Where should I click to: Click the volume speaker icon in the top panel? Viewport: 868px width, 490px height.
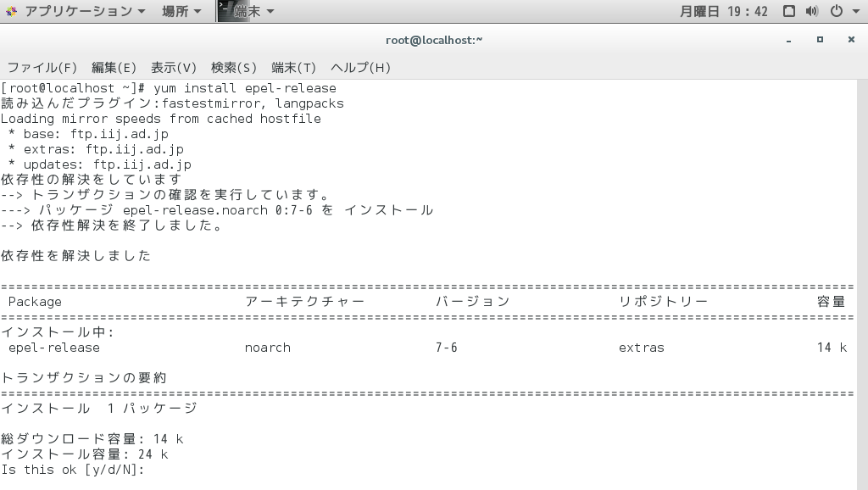point(811,11)
